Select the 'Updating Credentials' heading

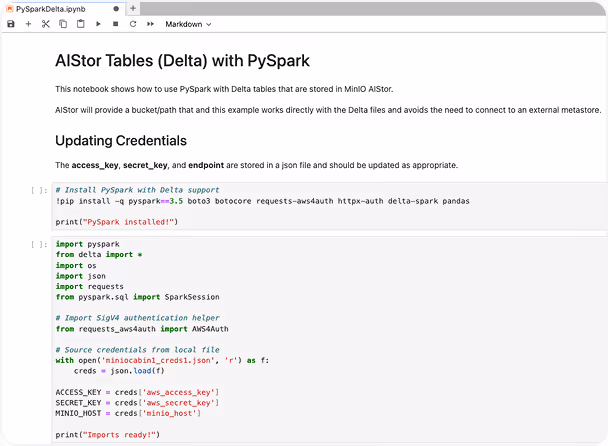[x=121, y=140]
